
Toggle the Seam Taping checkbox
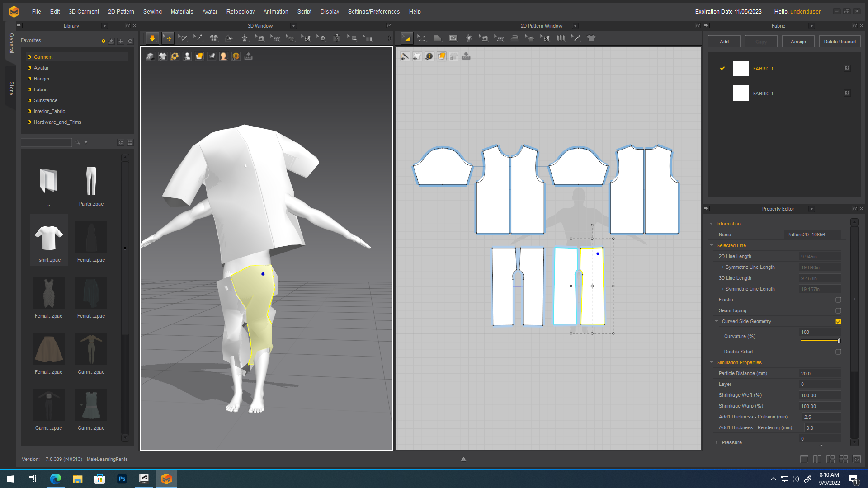(838, 311)
